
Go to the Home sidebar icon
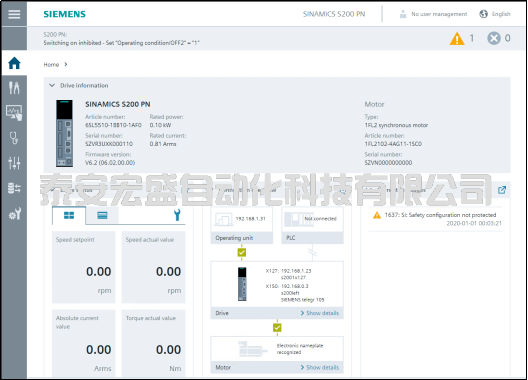pyautogui.click(x=14, y=63)
